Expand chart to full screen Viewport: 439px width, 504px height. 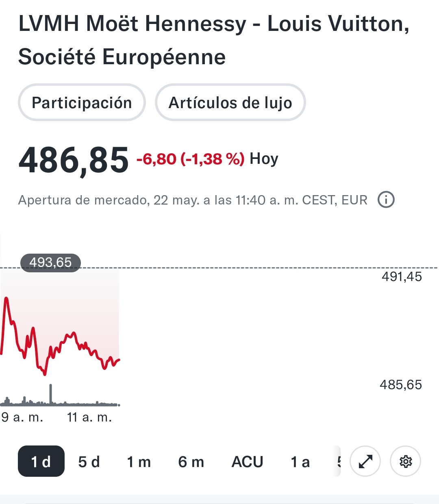click(x=365, y=461)
